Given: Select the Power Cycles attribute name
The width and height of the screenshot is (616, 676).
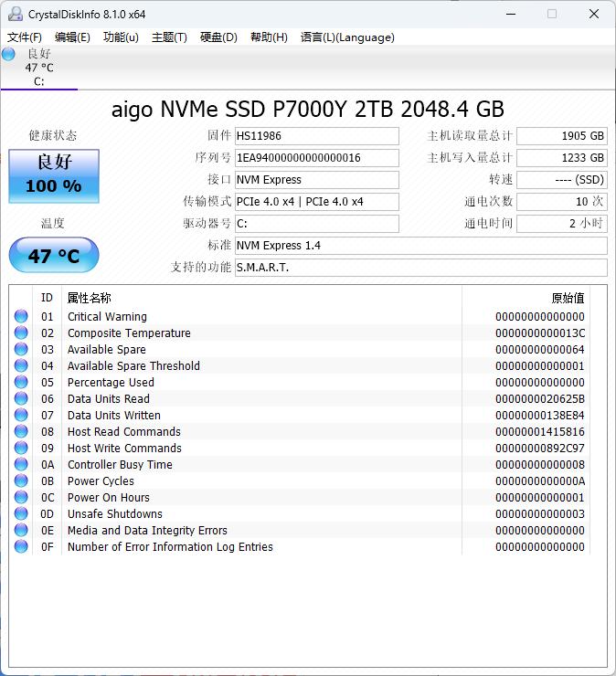Looking at the screenshot, I should pos(101,481).
